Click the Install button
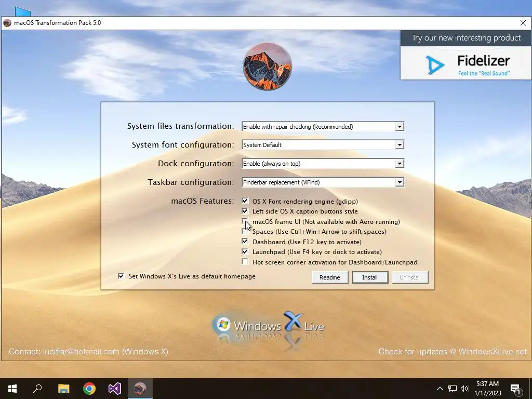This screenshot has width=532, height=399. click(370, 277)
